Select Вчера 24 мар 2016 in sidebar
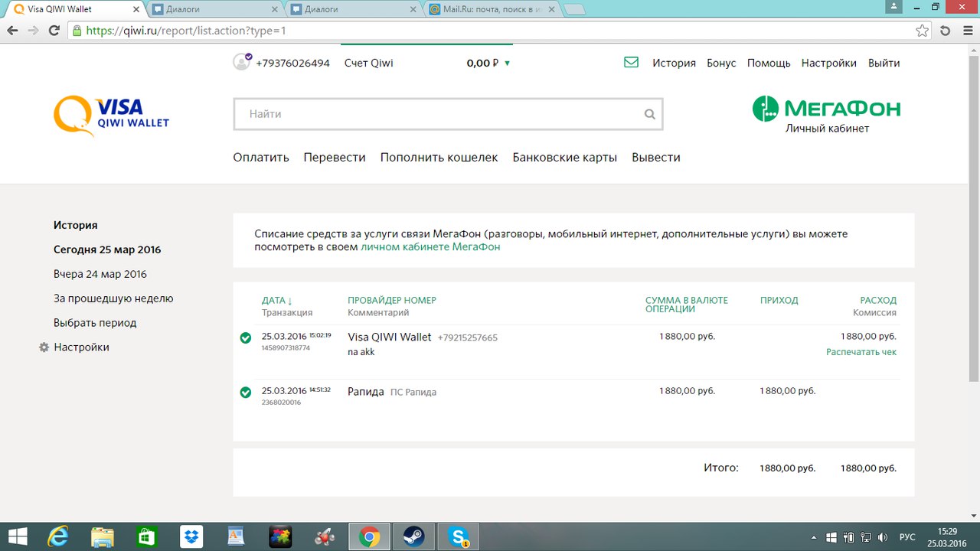980x551 pixels. click(x=100, y=274)
